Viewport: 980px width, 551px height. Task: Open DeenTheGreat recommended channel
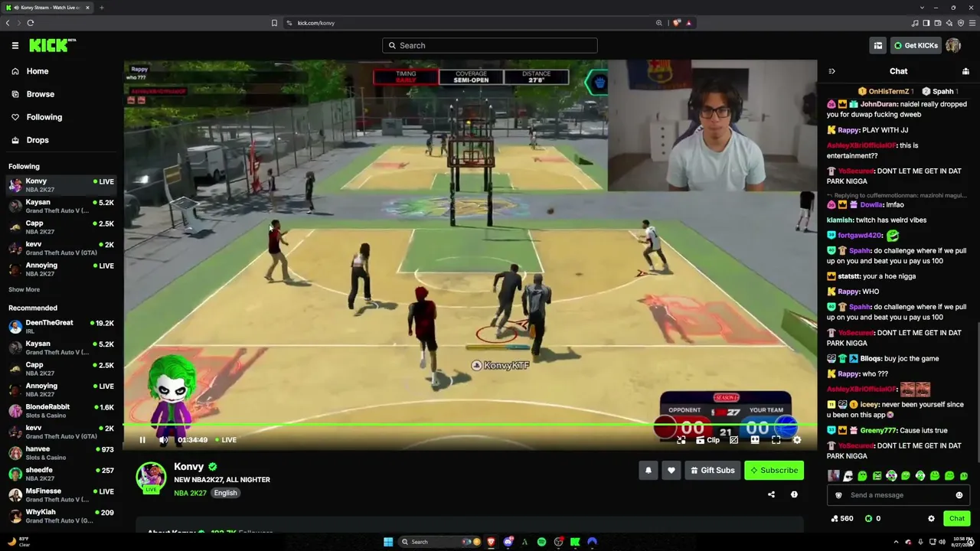coord(61,327)
